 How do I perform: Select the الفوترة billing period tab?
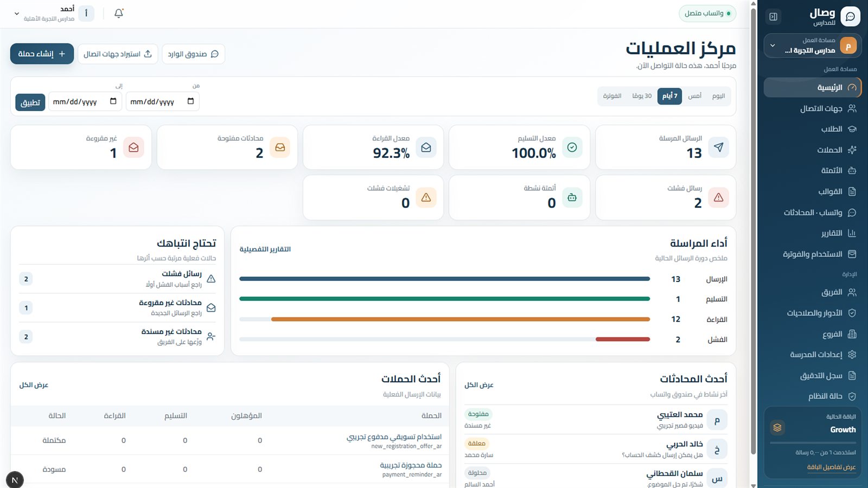click(612, 96)
